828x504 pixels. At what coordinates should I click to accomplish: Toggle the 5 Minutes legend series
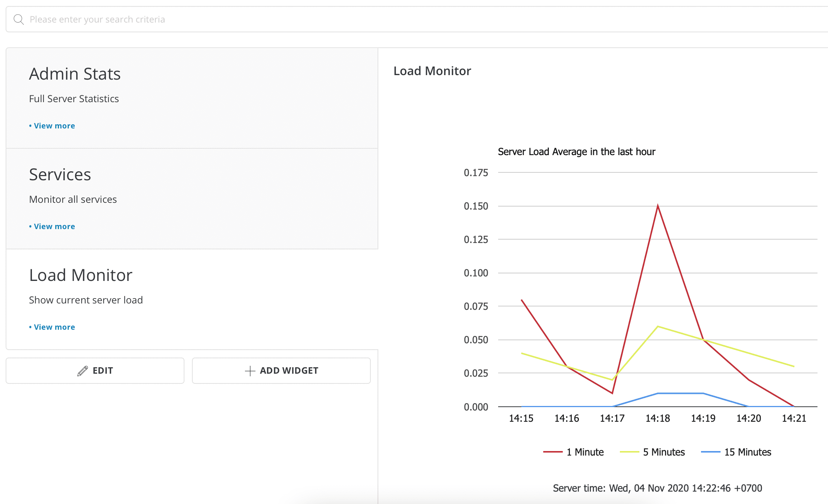(x=664, y=452)
